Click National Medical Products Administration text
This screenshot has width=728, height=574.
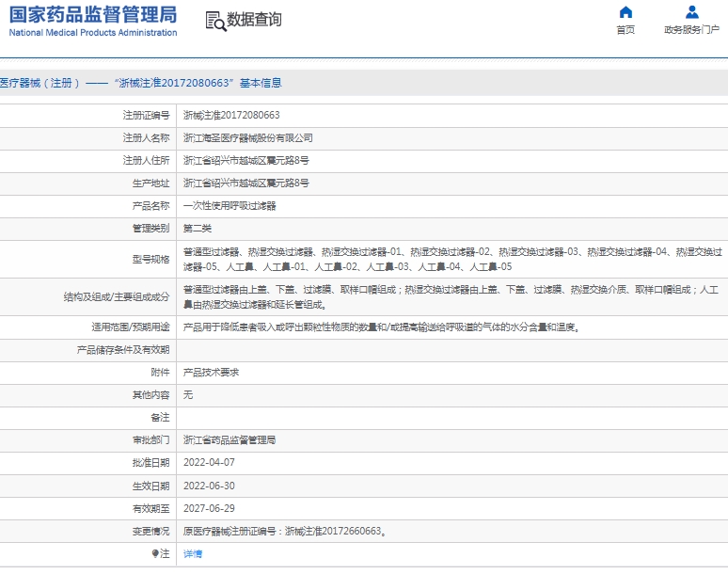coord(93,33)
